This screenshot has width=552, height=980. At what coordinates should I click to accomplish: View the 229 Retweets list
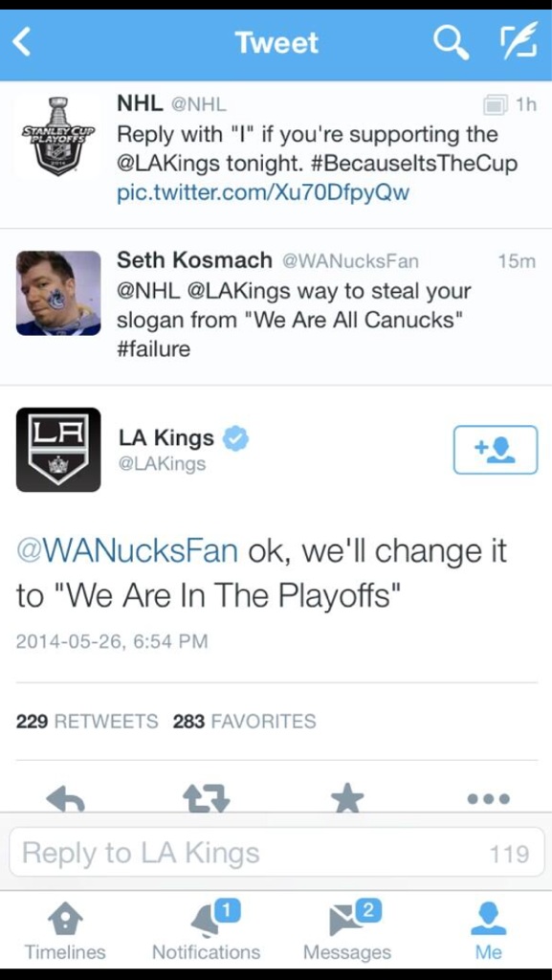(87, 722)
